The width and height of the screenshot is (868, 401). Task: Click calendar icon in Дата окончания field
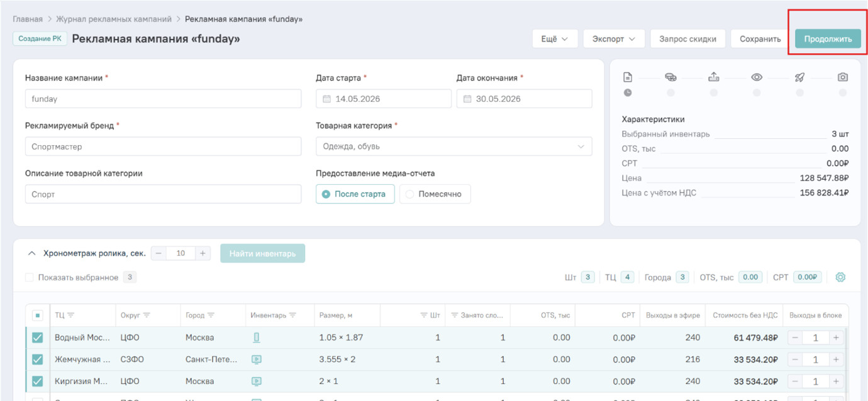click(467, 99)
